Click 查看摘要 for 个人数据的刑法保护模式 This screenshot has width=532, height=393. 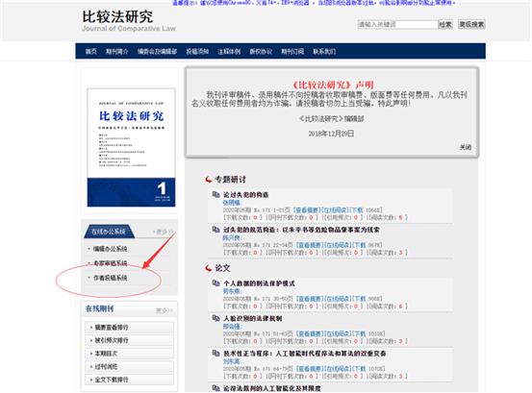[x=310, y=299]
